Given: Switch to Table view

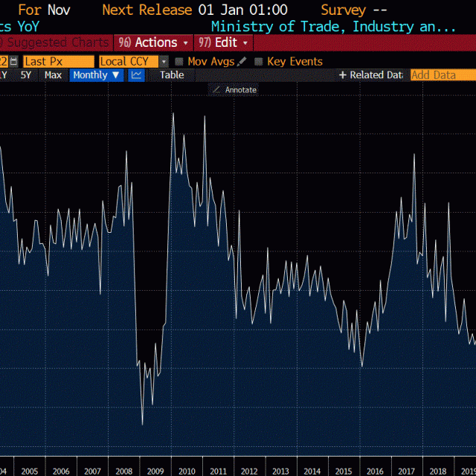Looking at the screenshot, I should (x=172, y=75).
